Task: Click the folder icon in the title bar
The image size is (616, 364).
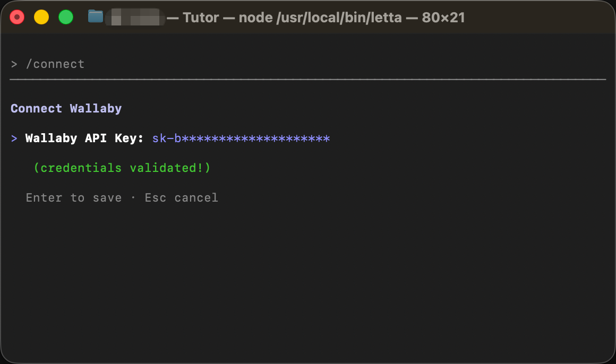Action: 96,17
